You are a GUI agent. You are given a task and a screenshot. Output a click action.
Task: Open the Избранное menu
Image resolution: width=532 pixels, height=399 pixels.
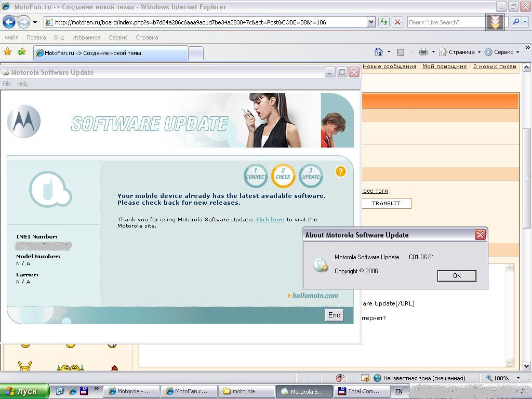86,37
